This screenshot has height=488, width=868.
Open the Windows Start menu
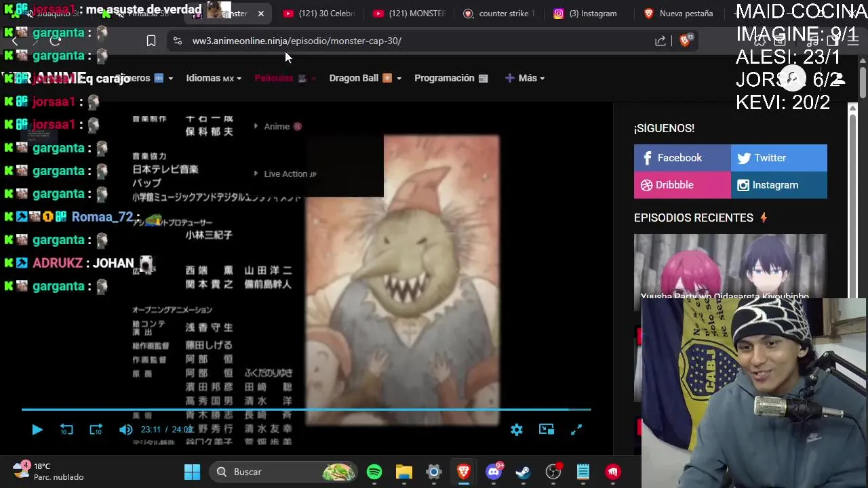pyautogui.click(x=193, y=472)
